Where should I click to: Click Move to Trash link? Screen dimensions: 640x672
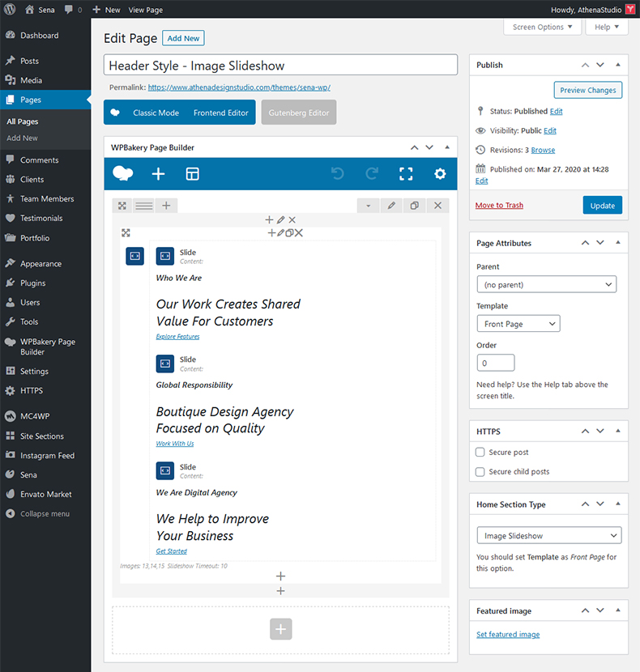(x=499, y=206)
